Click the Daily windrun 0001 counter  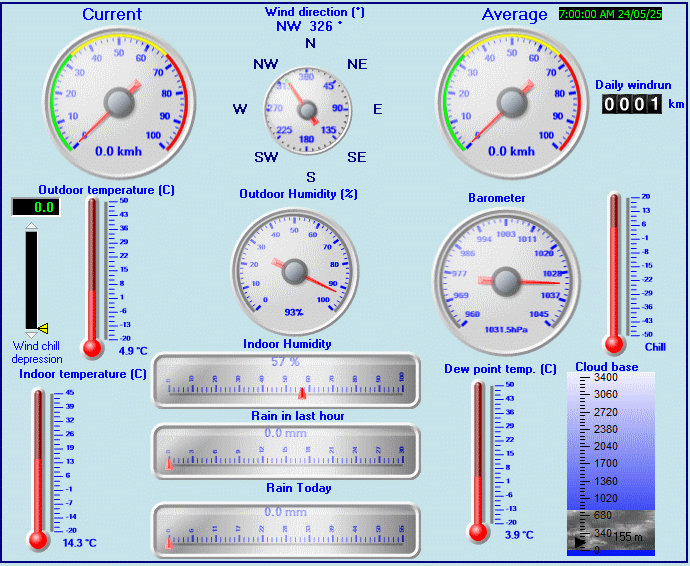pos(632,104)
